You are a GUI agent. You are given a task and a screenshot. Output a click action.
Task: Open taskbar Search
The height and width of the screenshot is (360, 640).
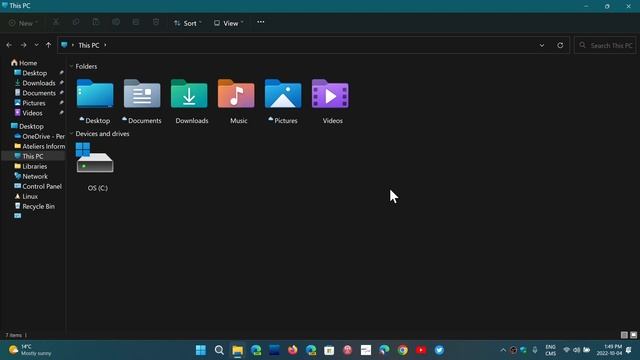coord(219,350)
